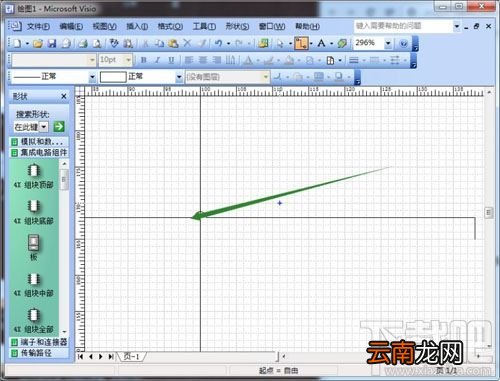Click the drawing area vertical scrollbar thumb
The image size is (500, 381).
pyautogui.click(x=489, y=212)
